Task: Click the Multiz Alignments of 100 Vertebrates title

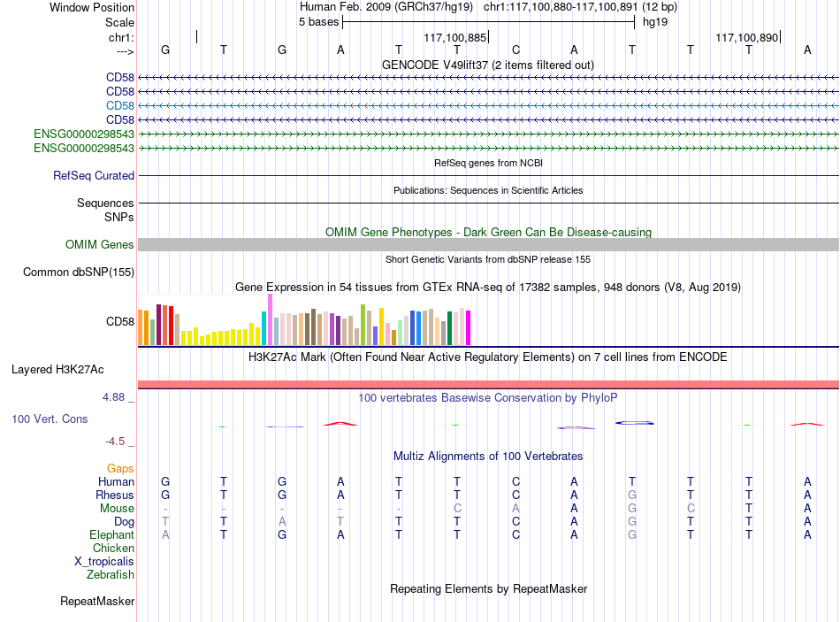Action: [488, 457]
